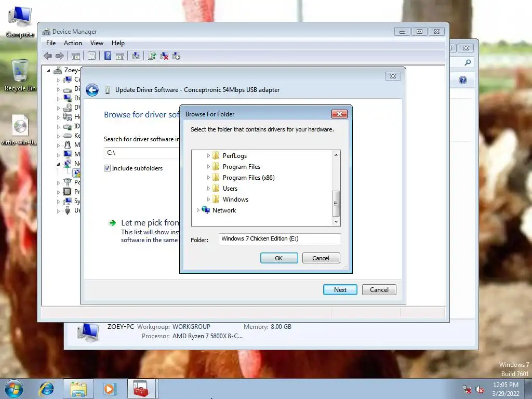
Task: Click the red toolbox taskbar button
Action: click(x=141, y=389)
